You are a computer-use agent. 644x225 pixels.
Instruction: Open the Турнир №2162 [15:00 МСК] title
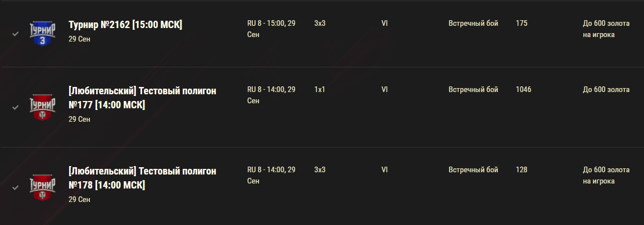click(x=125, y=25)
